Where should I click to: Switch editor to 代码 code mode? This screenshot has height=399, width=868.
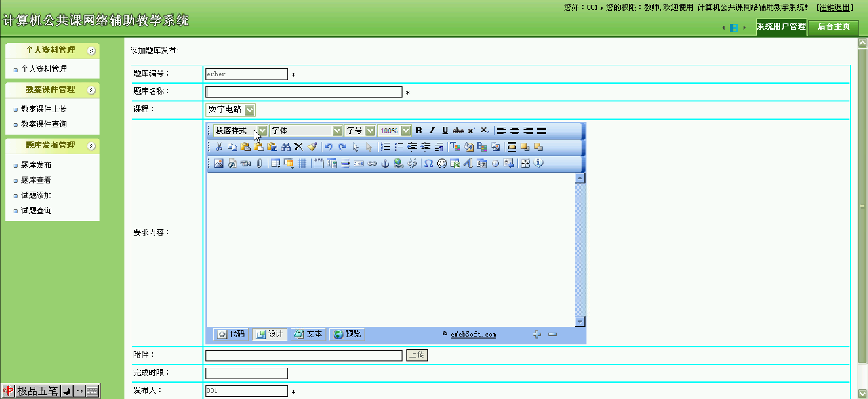tap(231, 334)
